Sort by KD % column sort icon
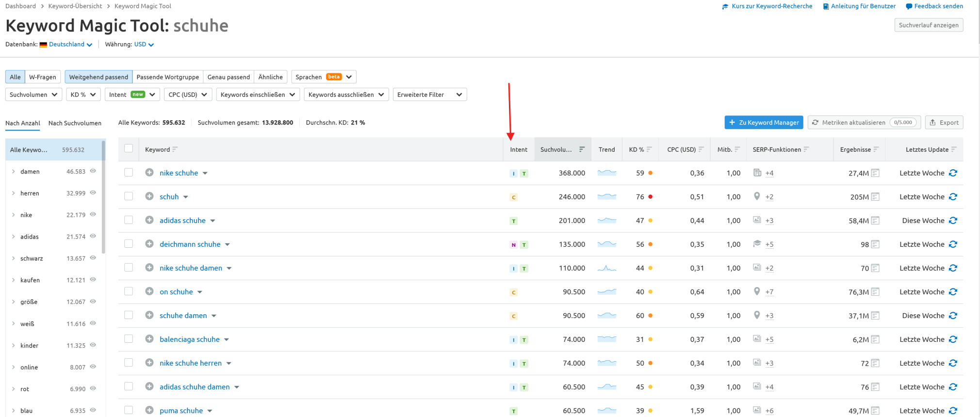The image size is (980, 417). tap(649, 149)
